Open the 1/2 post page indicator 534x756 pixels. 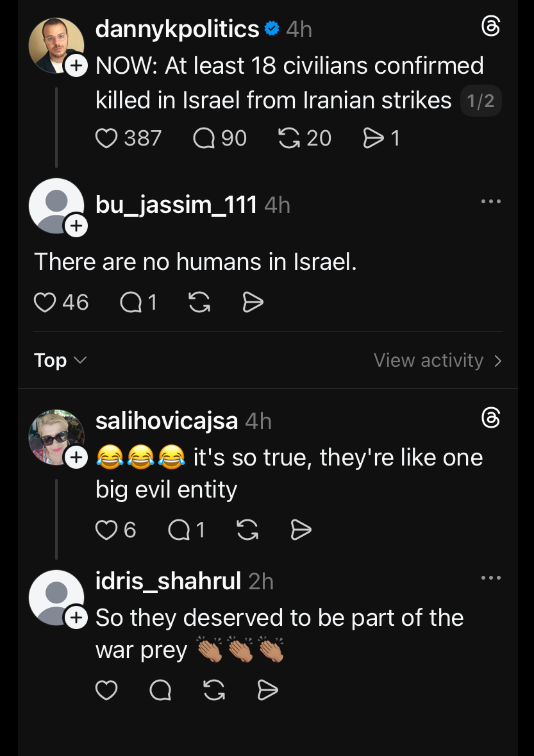point(481,101)
